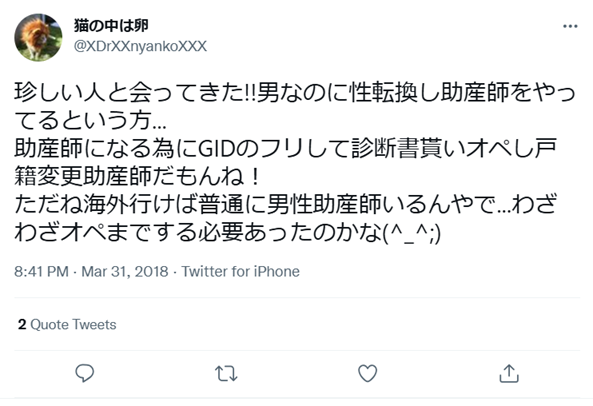
Task: Open the profile via display name 猫の中は卵
Action: (111, 26)
